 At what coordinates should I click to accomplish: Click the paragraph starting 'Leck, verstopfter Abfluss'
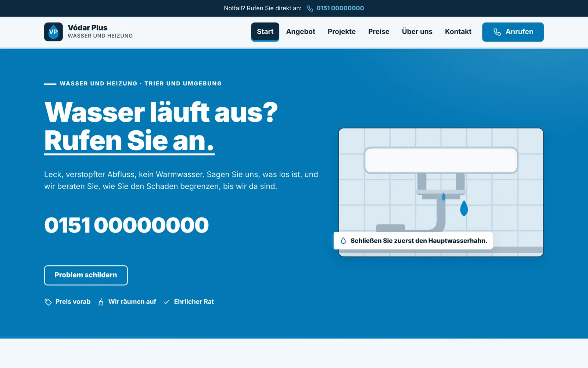(x=181, y=180)
